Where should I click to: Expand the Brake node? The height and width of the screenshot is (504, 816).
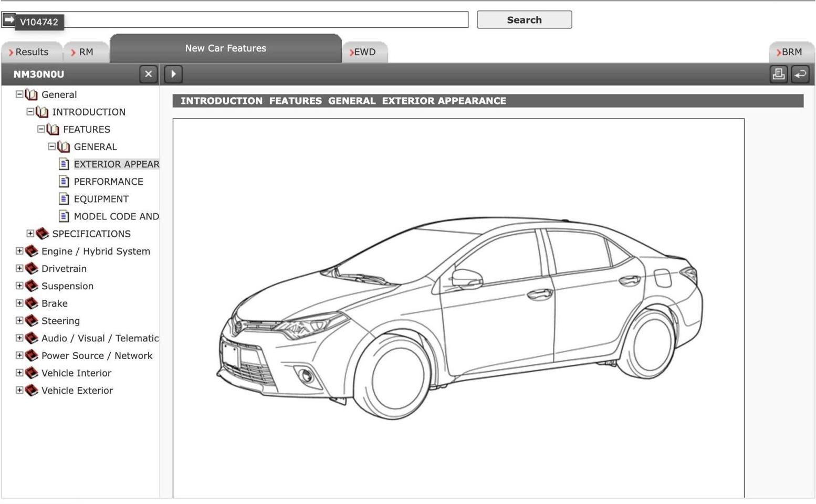click(x=19, y=303)
